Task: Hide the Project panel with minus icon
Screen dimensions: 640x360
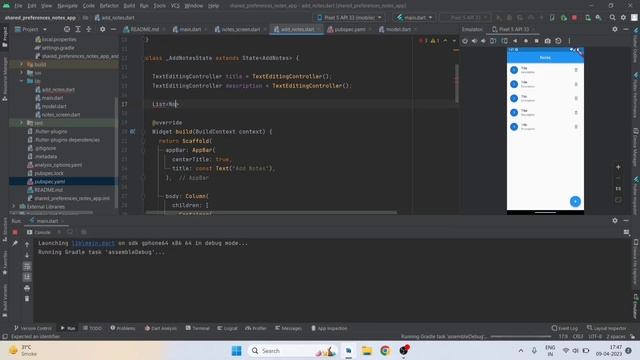Action: 113,29
